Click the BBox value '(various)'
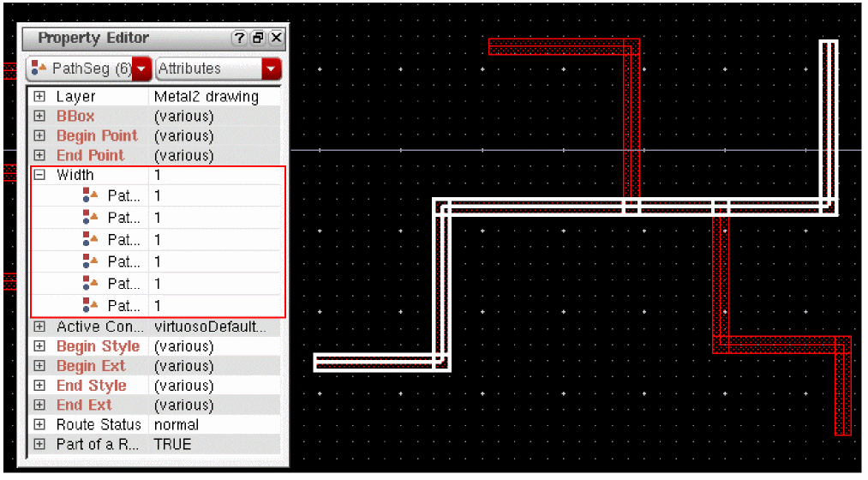The height and width of the screenshot is (480, 868). (x=183, y=117)
